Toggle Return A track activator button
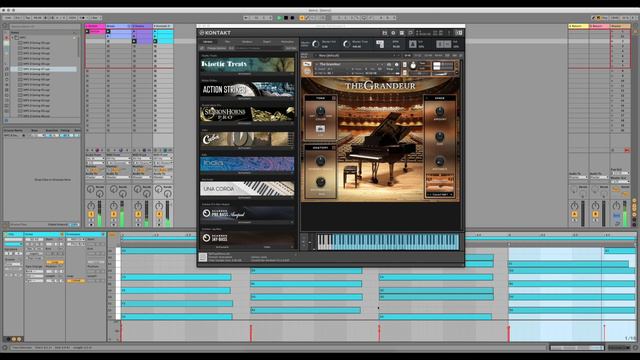This screenshot has height=360, width=640. 574,214
